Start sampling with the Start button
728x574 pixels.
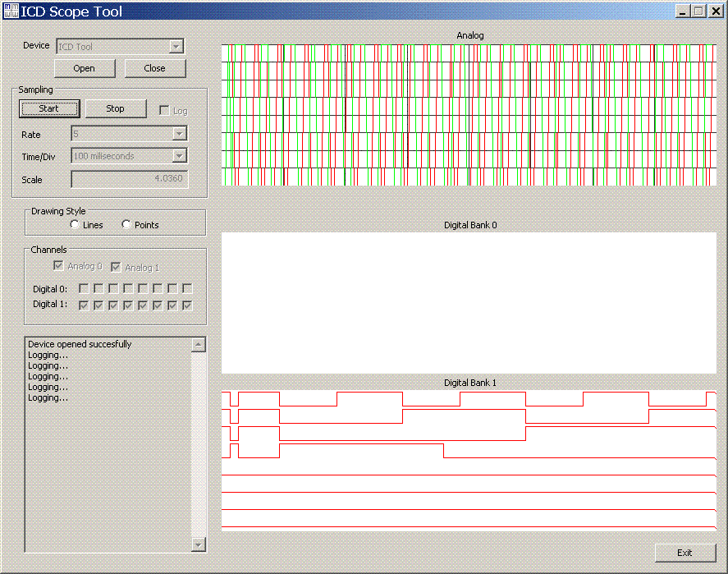(49, 108)
